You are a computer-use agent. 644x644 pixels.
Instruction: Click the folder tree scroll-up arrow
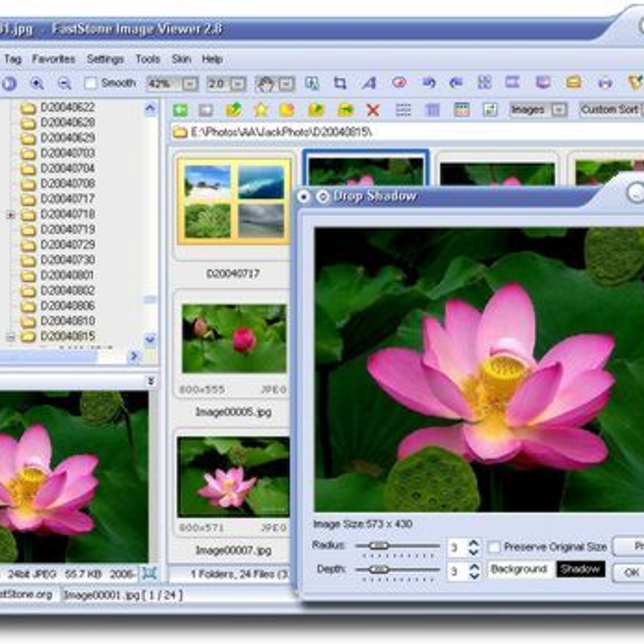click(x=150, y=109)
